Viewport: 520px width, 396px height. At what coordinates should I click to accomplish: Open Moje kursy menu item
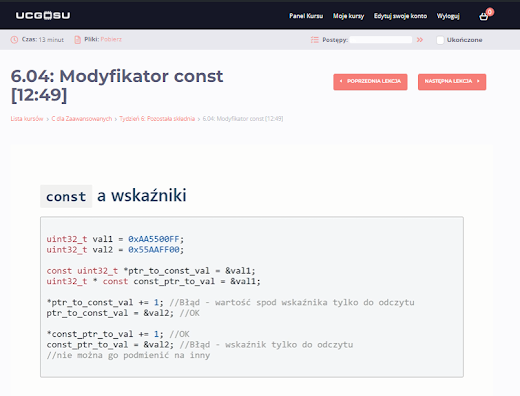(x=348, y=16)
